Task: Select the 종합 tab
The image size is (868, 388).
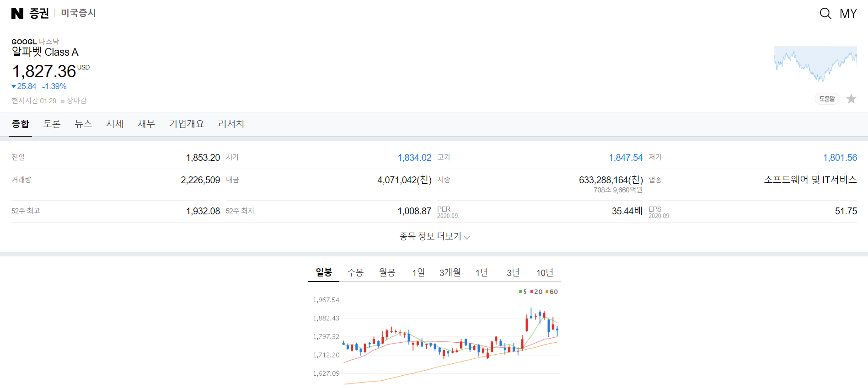Action: pyautogui.click(x=20, y=124)
